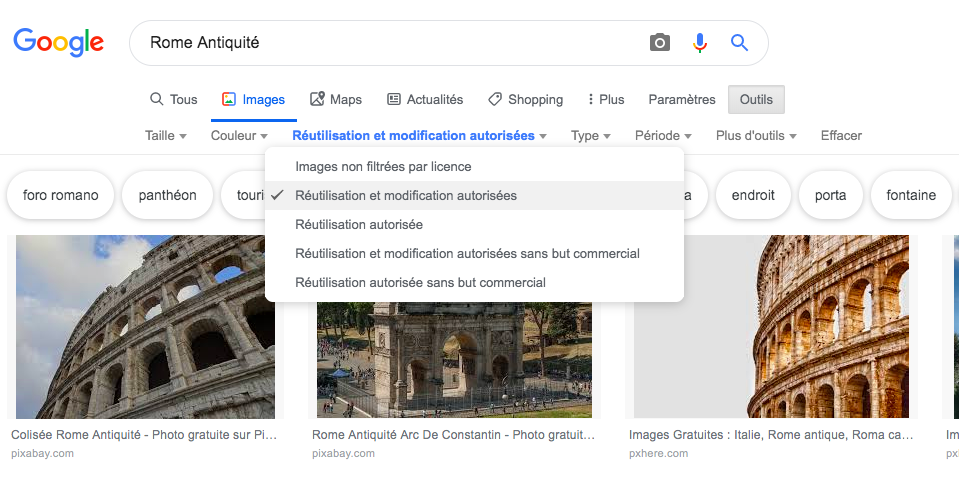
Task: Open the Colisée Rome Antiquité pixabay thumbnail
Action: coord(145,326)
